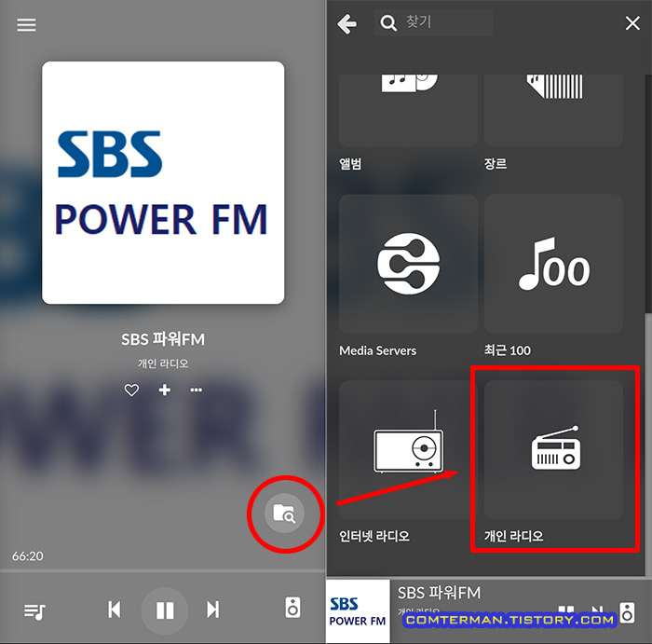Open more options three-dot menu

197,390
